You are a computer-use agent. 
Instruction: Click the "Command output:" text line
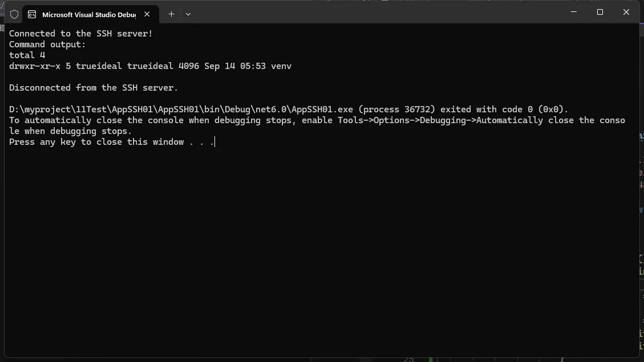[x=47, y=44]
